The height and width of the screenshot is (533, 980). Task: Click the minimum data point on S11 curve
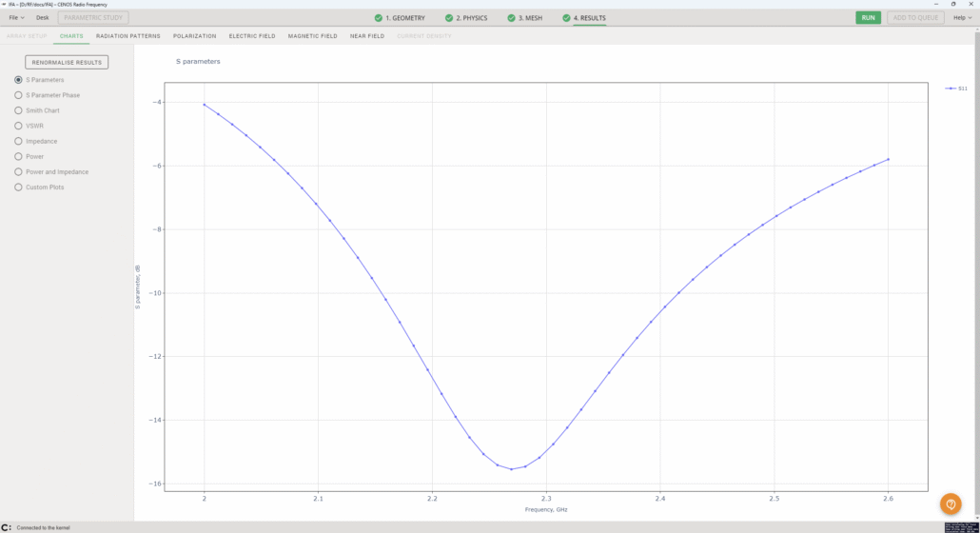511,468
